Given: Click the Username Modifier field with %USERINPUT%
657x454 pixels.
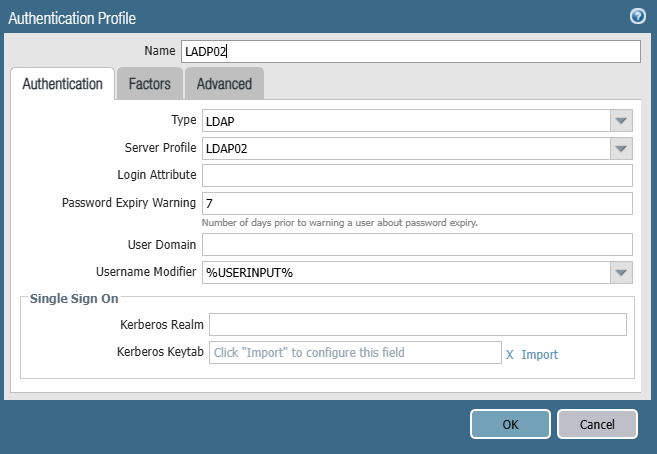Looking at the screenshot, I should point(406,272).
